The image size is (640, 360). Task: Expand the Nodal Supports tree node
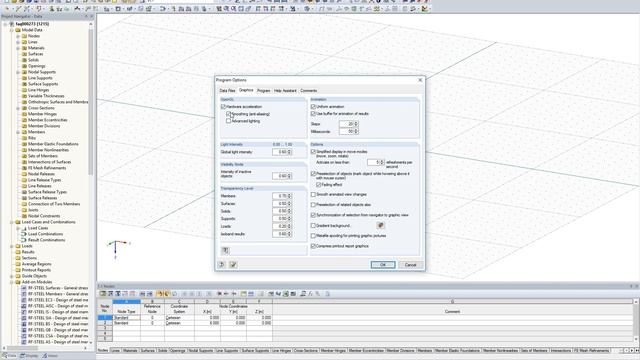click(x=18, y=72)
